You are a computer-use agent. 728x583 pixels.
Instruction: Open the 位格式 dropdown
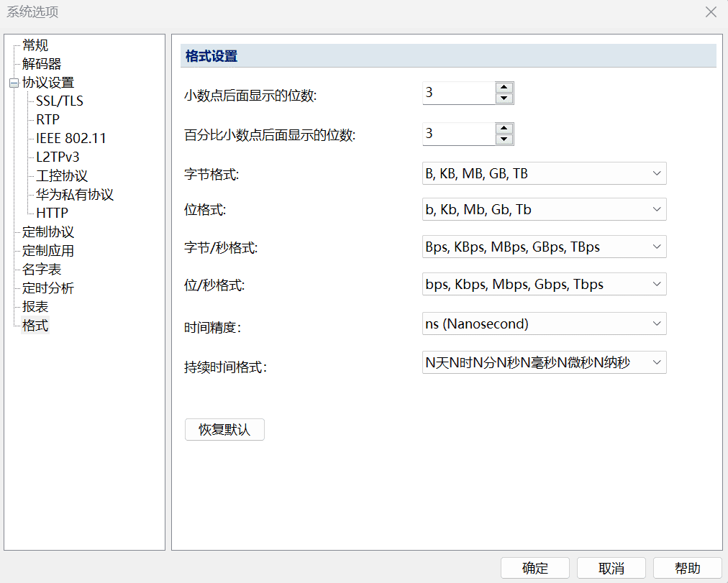tap(656, 209)
